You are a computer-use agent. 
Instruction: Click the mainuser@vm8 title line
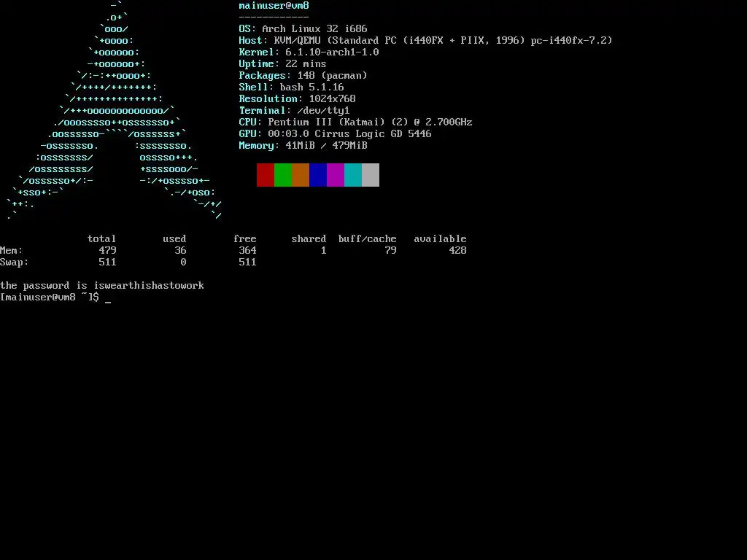click(274, 6)
